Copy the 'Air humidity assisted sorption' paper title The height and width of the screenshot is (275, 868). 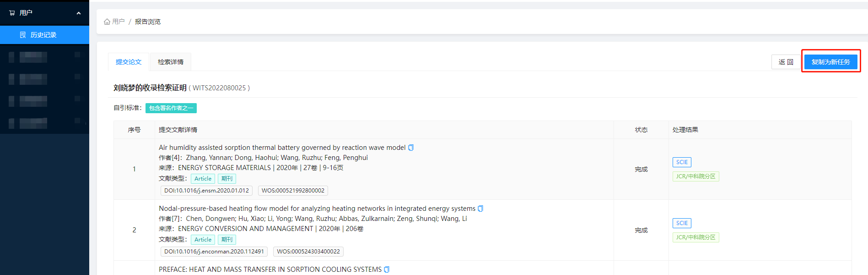[411, 148]
